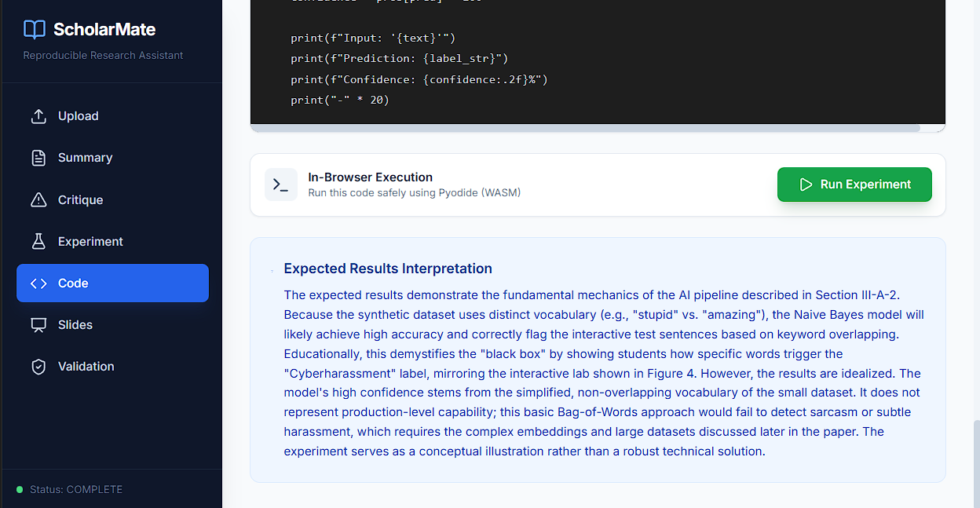This screenshot has width=980, height=508.
Task: Open the Summary section in the sidebar
Action: pyautogui.click(x=85, y=158)
